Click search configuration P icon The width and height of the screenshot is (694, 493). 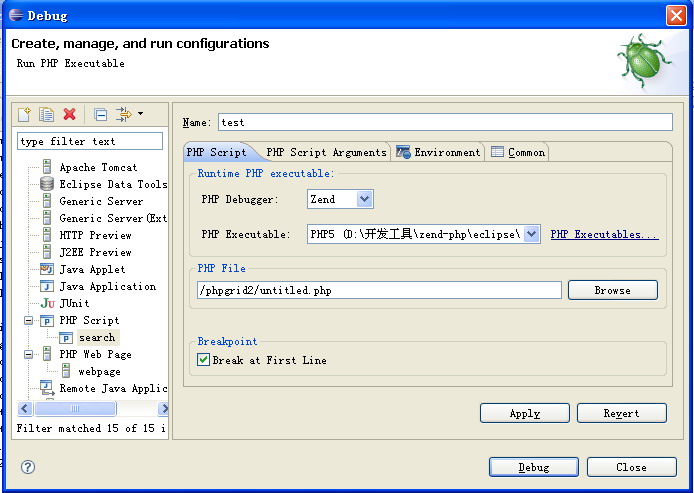coord(66,338)
